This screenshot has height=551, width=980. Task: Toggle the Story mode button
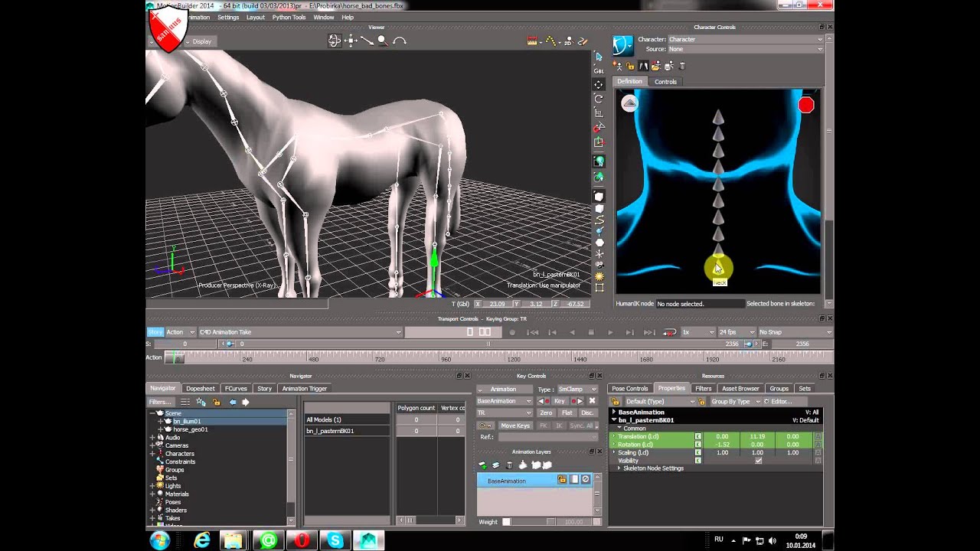[x=155, y=332]
